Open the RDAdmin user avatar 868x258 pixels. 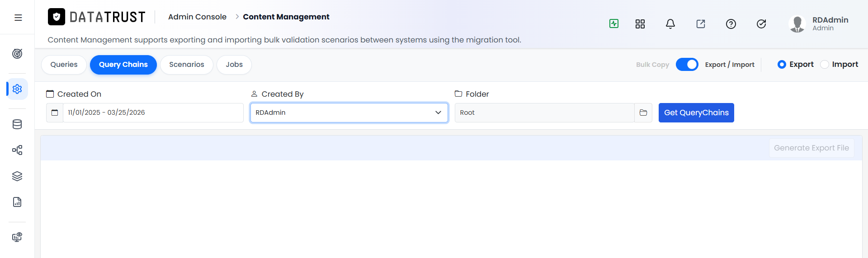coord(797,24)
